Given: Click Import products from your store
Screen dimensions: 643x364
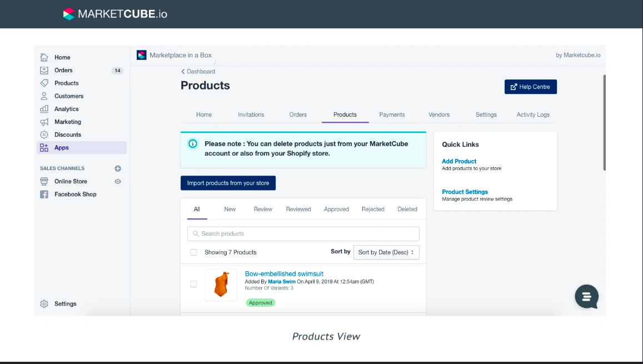Looking at the screenshot, I should (228, 183).
